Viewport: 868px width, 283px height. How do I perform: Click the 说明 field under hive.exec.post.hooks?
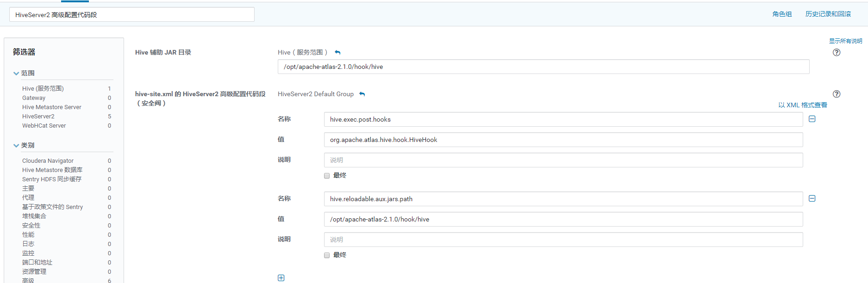point(563,160)
